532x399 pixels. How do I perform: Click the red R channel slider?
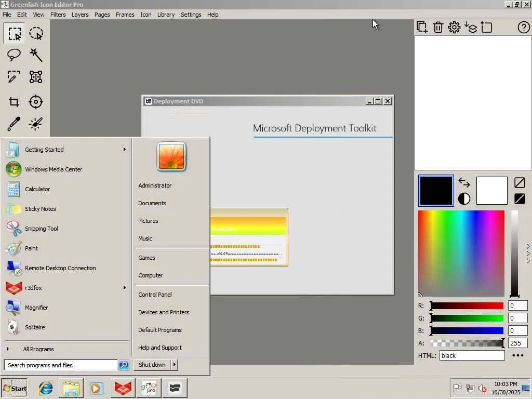point(467,305)
